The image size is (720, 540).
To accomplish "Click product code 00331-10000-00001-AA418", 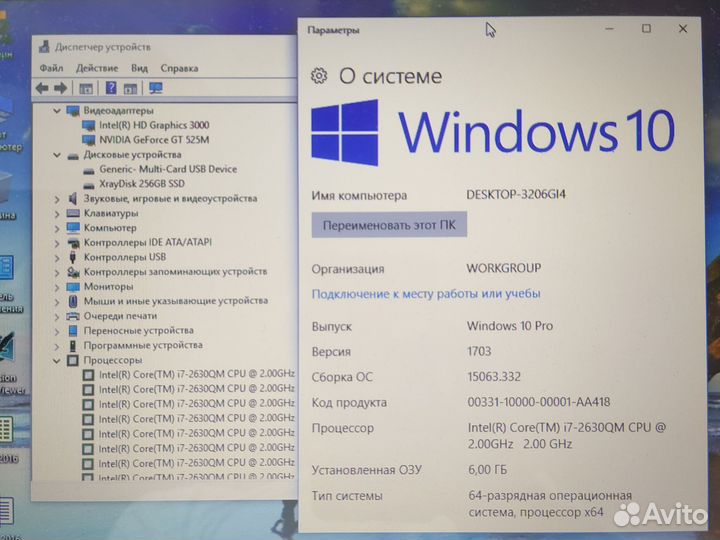I will tap(539, 402).
